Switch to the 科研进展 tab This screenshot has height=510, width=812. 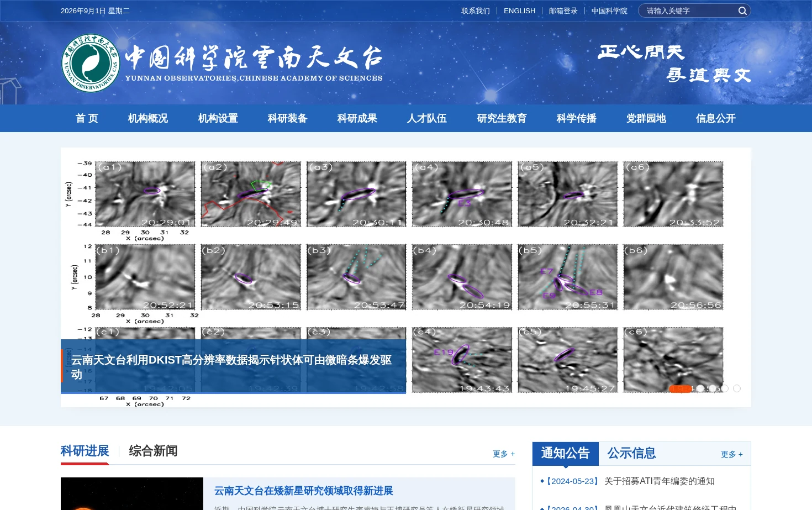click(85, 451)
